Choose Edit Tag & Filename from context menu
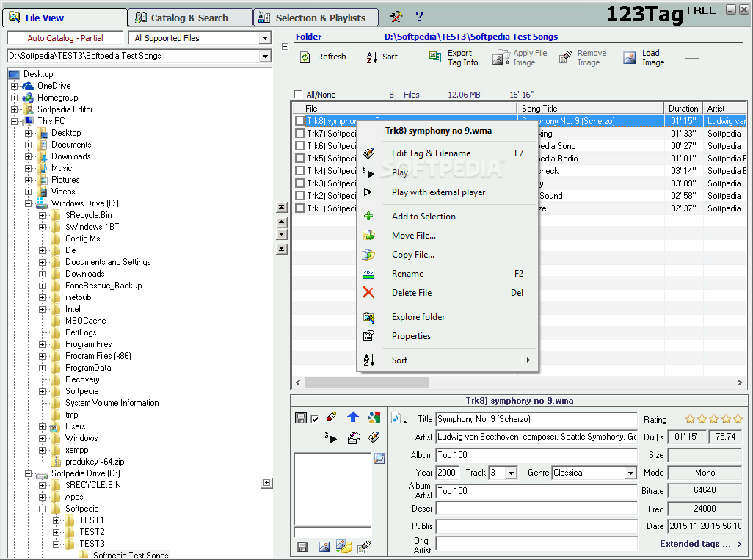The height and width of the screenshot is (560, 753). 447,153
